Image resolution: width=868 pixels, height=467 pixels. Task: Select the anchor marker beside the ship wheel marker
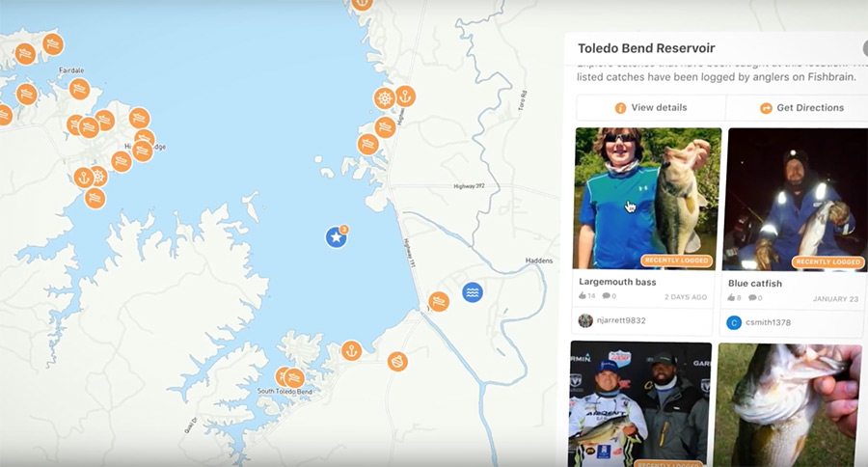coord(405,96)
